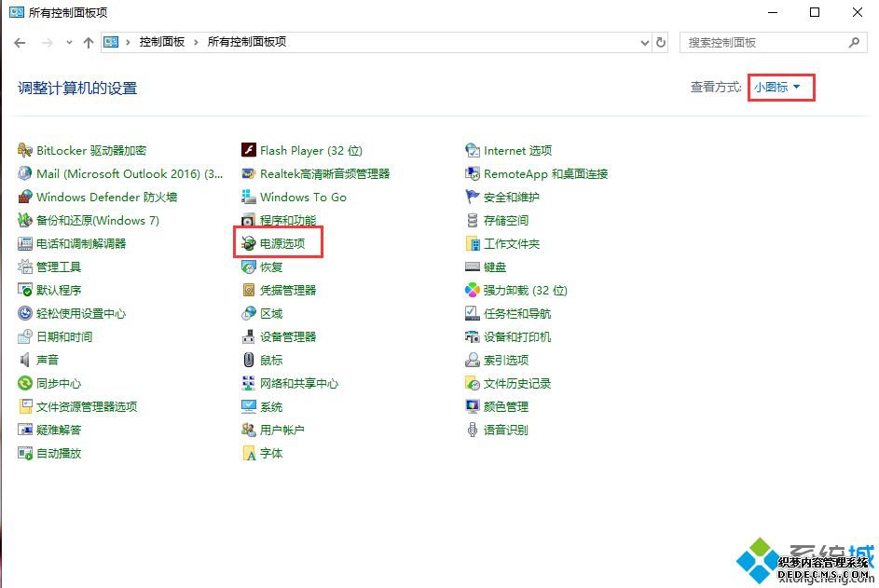Expand the recent locations arrow beside Forward
This screenshot has height=588, width=879.
[x=69, y=43]
